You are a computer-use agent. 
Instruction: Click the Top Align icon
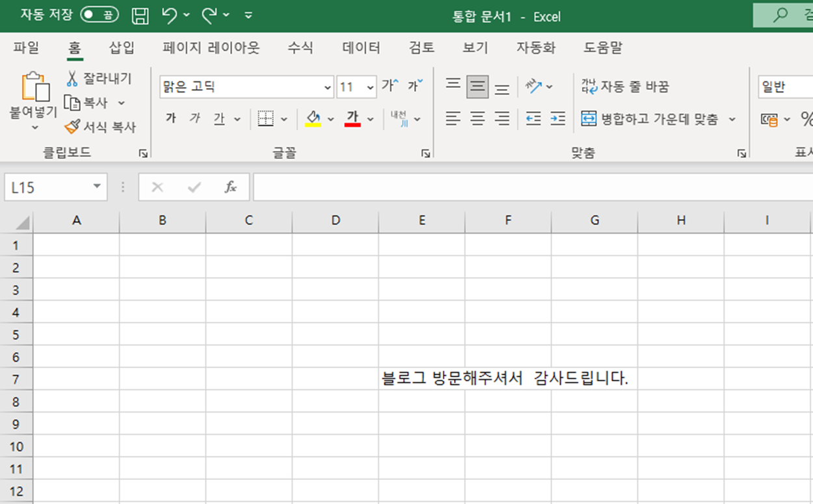(x=453, y=85)
